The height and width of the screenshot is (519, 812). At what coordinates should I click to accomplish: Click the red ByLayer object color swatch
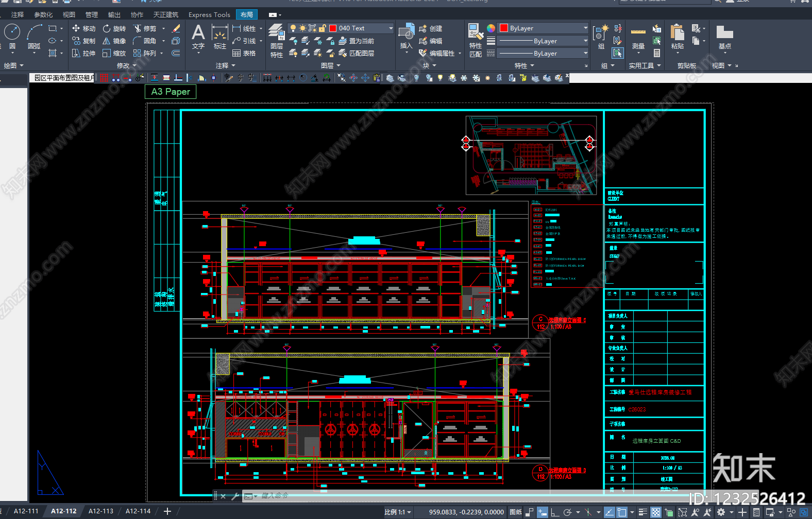504,28
